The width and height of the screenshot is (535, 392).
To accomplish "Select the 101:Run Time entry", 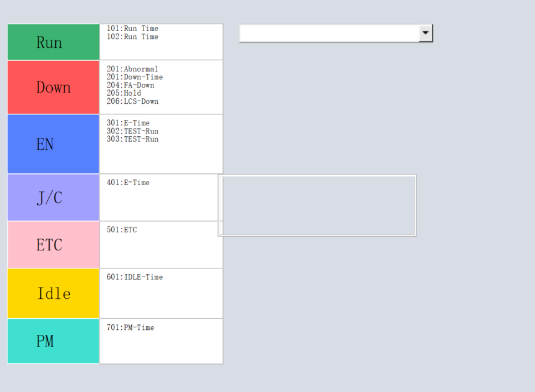I will coord(132,29).
